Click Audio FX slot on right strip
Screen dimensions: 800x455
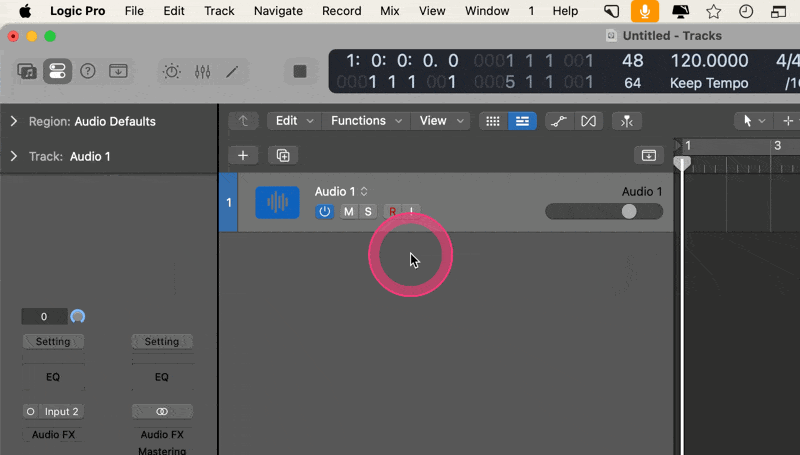162,435
